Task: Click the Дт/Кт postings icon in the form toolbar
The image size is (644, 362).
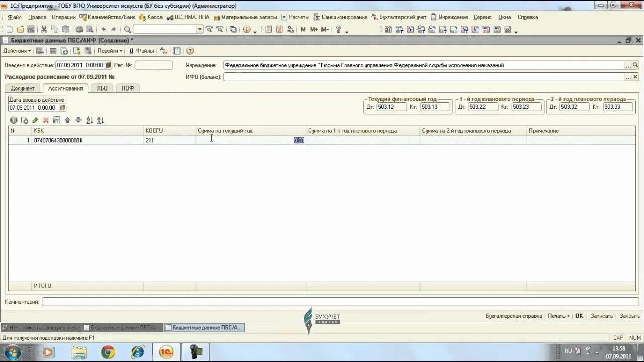Action: 164,51
